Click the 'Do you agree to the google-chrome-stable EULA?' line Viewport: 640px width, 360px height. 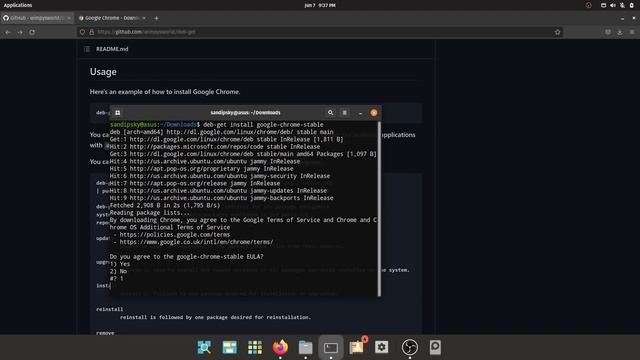187,257
